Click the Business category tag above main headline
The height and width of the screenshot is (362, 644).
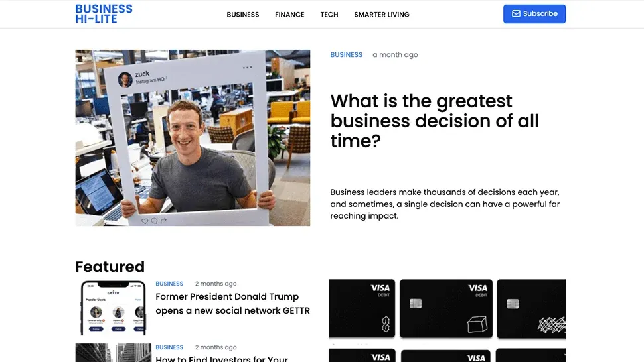[346, 54]
